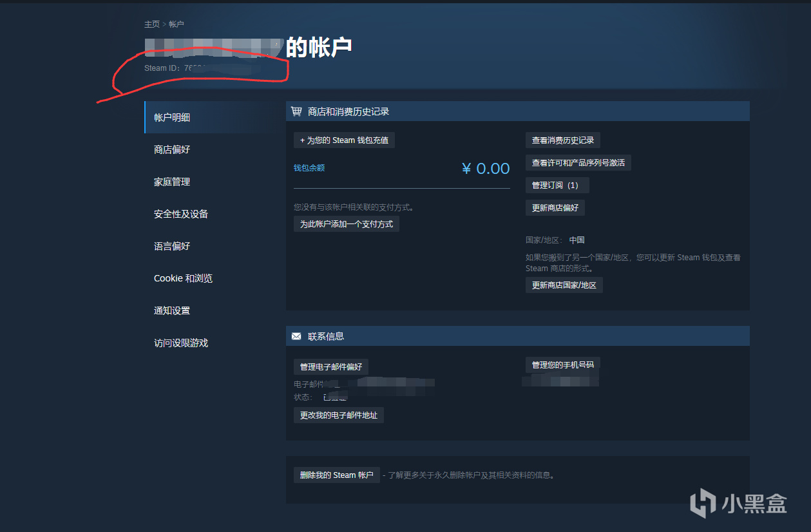Open the 帐户明细 sidebar tab

point(208,117)
